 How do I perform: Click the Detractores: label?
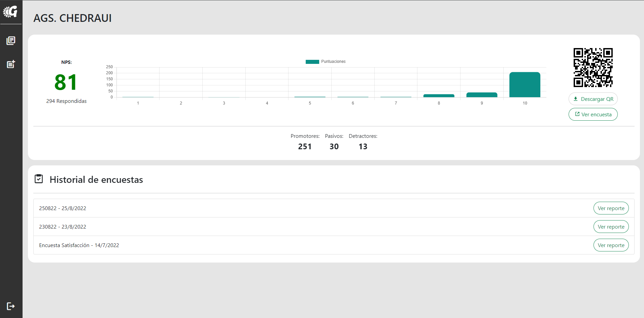tap(363, 136)
